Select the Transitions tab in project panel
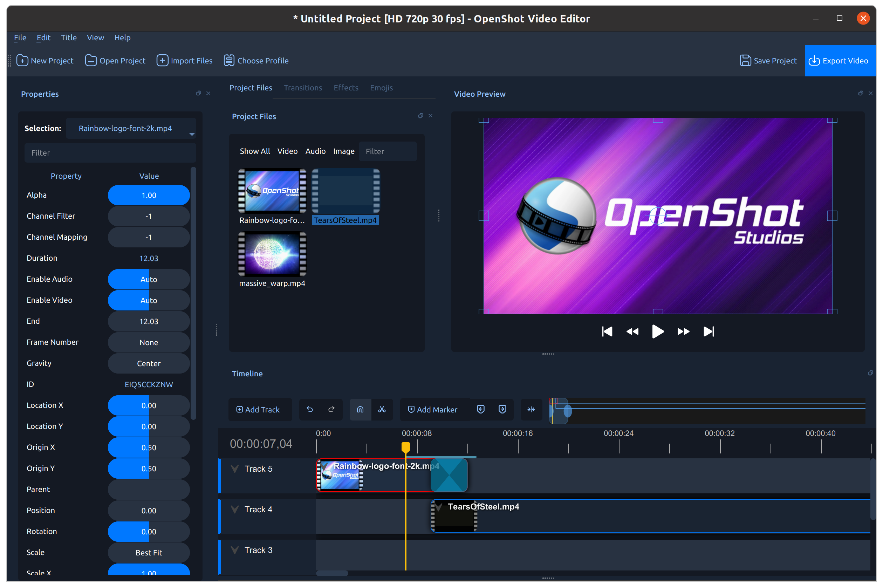The height and width of the screenshot is (588, 883). pos(302,87)
